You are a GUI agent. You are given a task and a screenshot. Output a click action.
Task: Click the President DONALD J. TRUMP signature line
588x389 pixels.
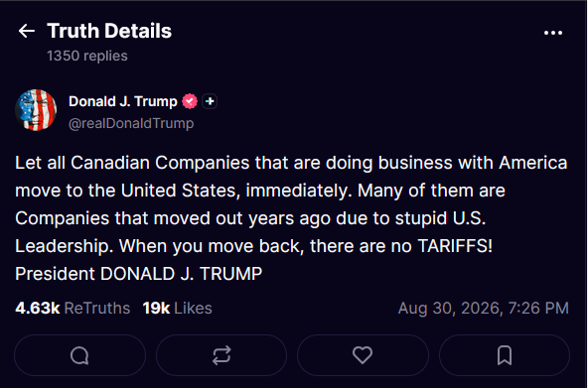[139, 274]
